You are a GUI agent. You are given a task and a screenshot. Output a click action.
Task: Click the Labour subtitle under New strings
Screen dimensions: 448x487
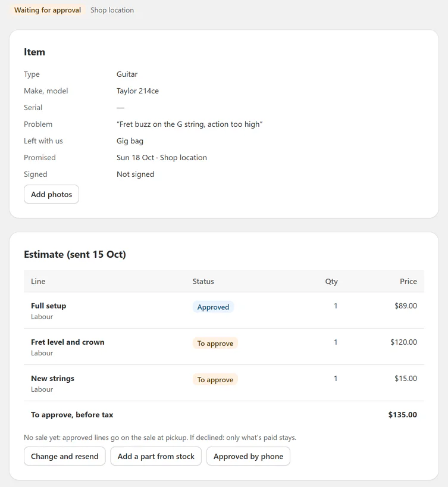tap(42, 389)
